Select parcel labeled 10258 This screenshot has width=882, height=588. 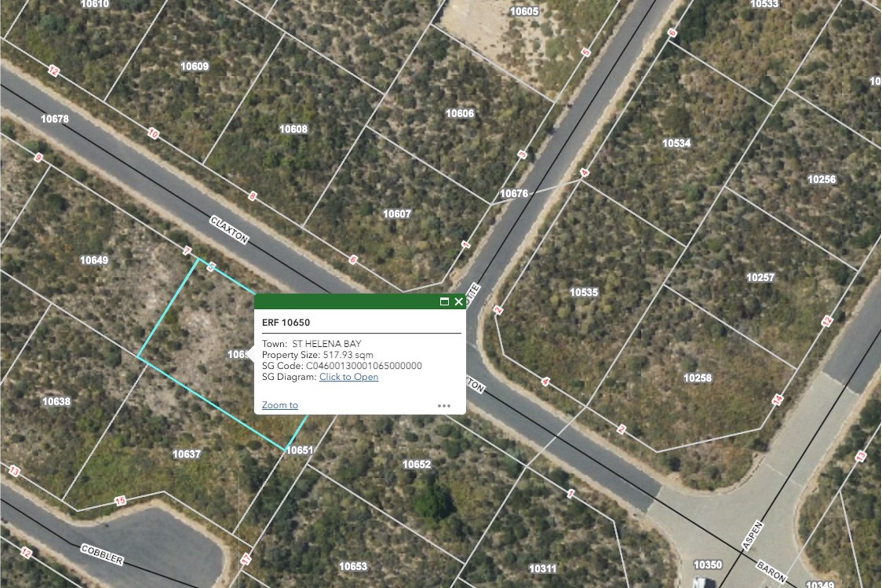click(x=698, y=378)
